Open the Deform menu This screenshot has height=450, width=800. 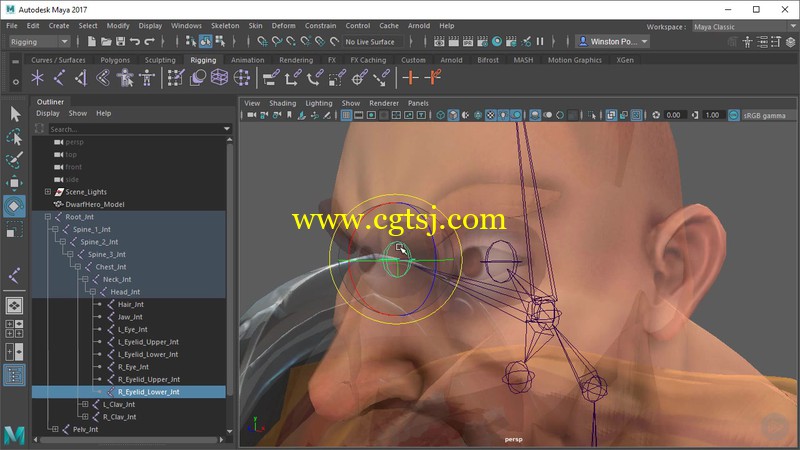[283, 26]
